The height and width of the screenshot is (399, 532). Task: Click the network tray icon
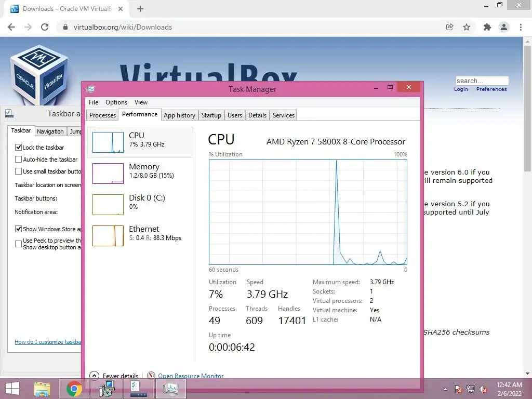click(x=470, y=389)
